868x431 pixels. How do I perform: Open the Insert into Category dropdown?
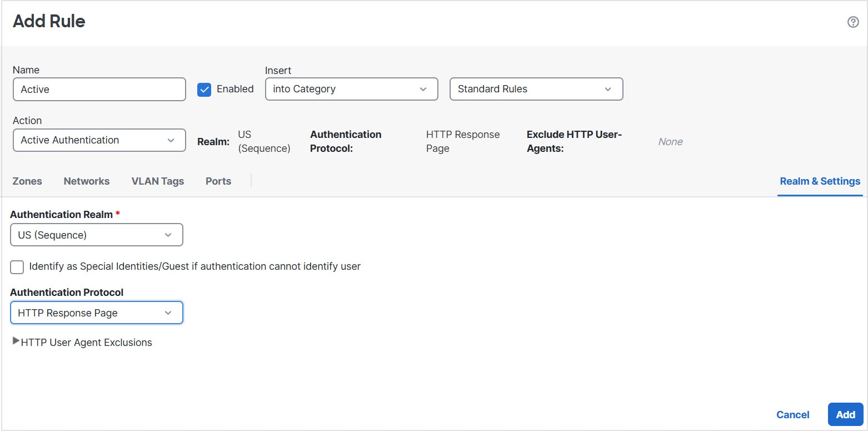click(351, 89)
